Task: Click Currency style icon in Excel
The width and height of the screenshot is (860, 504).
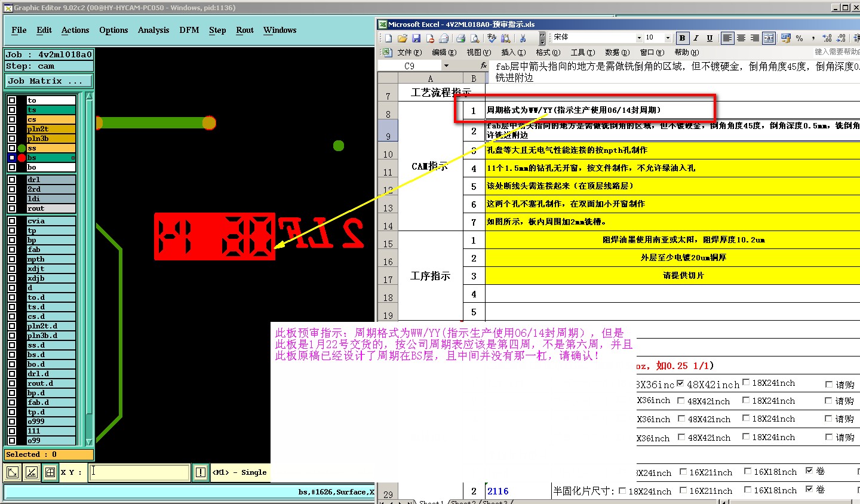Action: pyautogui.click(x=785, y=38)
